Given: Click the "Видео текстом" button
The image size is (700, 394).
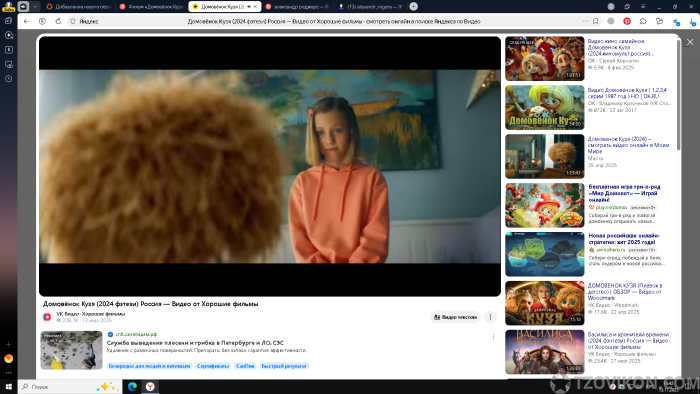Looking at the screenshot, I should [x=455, y=317].
